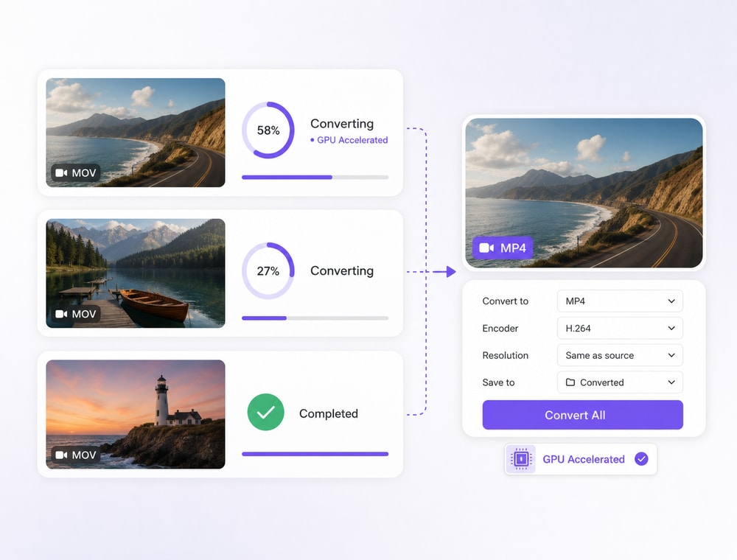The width and height of the screenshot is (737, 560).
Task: Click the Resolution label
Action: coord(506,356)
